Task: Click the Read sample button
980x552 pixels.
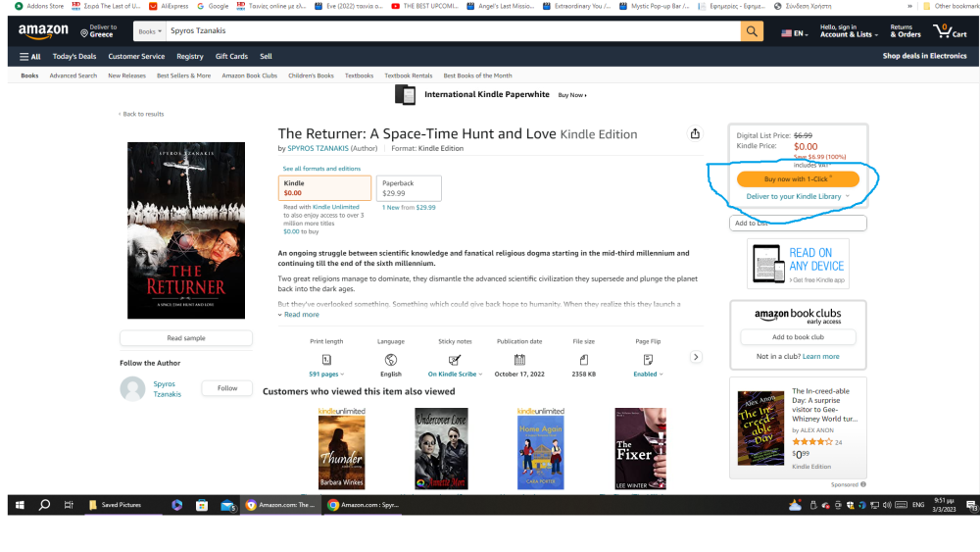Action: click(x=186, y=338)
